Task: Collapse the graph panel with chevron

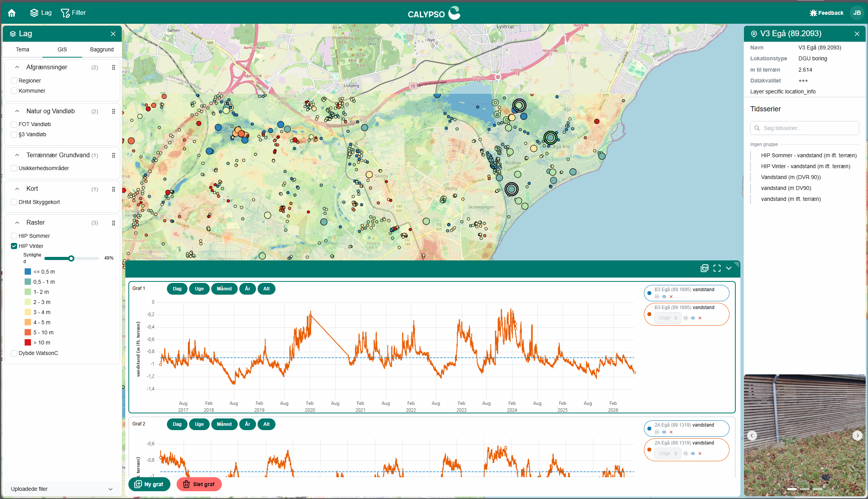Action: [x=729, y=268]
